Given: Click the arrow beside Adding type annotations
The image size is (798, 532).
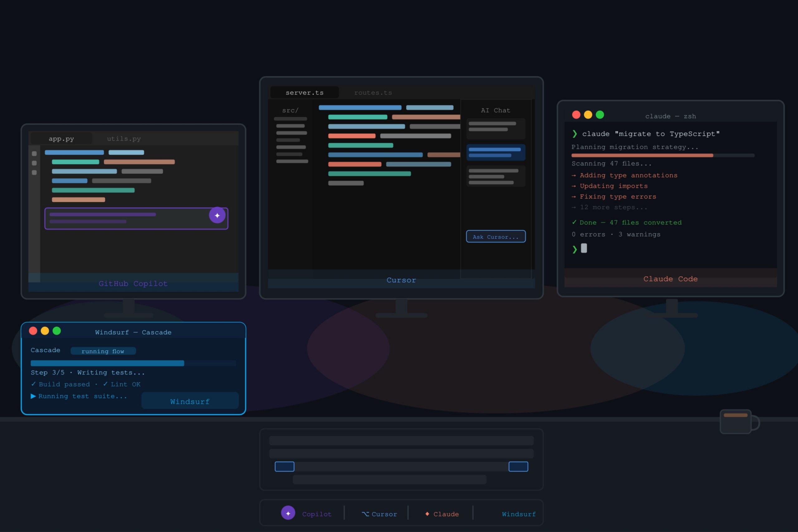Looking at the screenshot, I should pos(574,175).
